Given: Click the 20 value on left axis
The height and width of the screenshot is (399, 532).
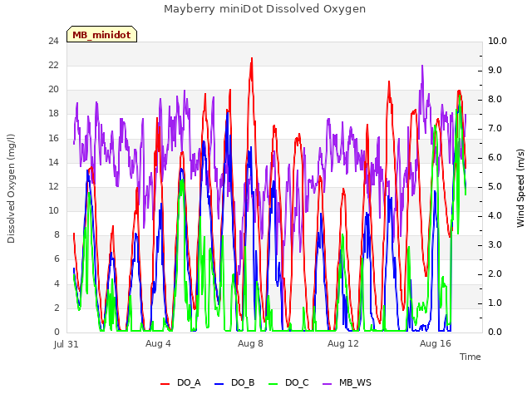Looking at the screenshot, I should pyautogui.click(x=53, y=90).
